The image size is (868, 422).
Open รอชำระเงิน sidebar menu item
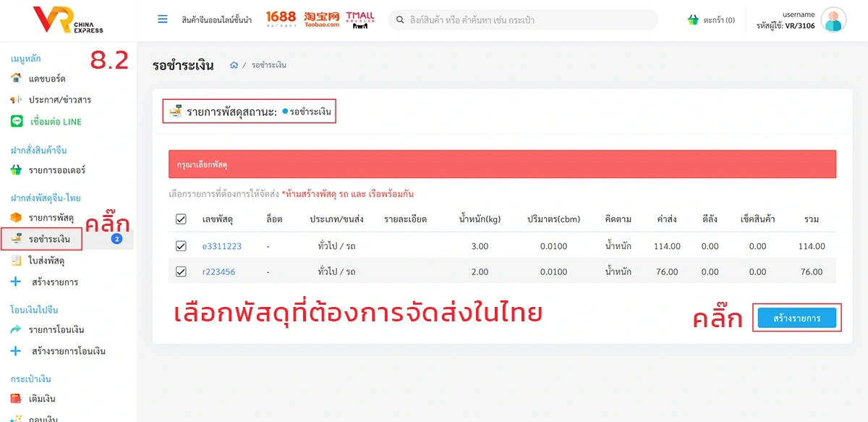point(49,239)
